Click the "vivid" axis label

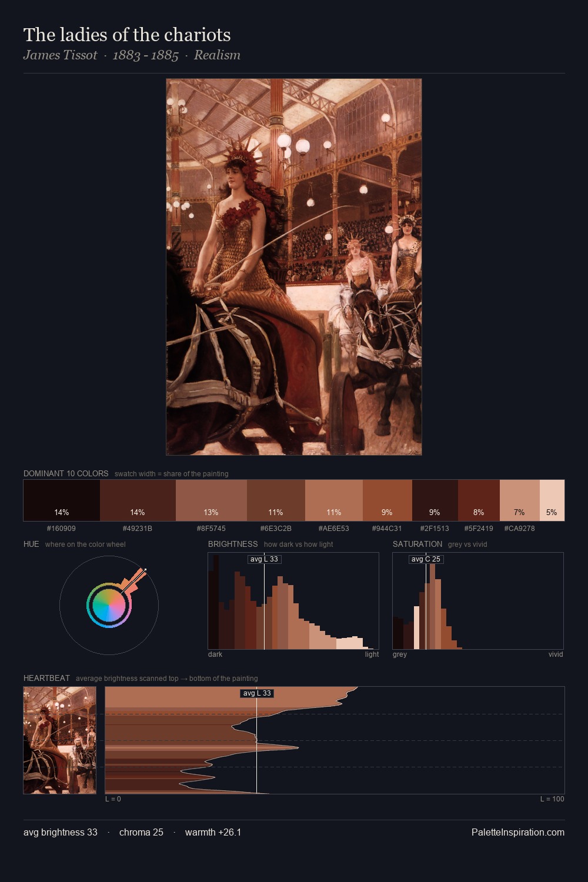(556, 654)
